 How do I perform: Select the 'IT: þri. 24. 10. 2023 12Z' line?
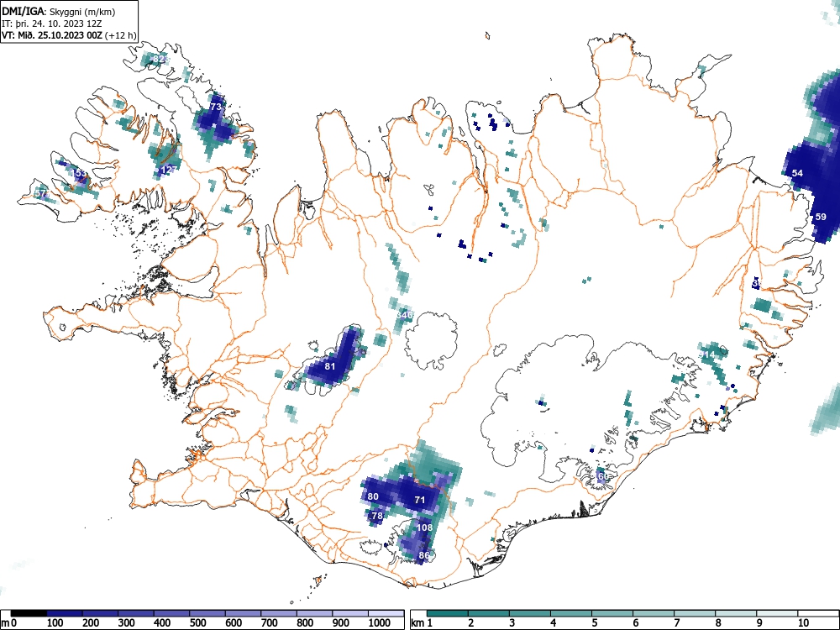click(51, 24)
